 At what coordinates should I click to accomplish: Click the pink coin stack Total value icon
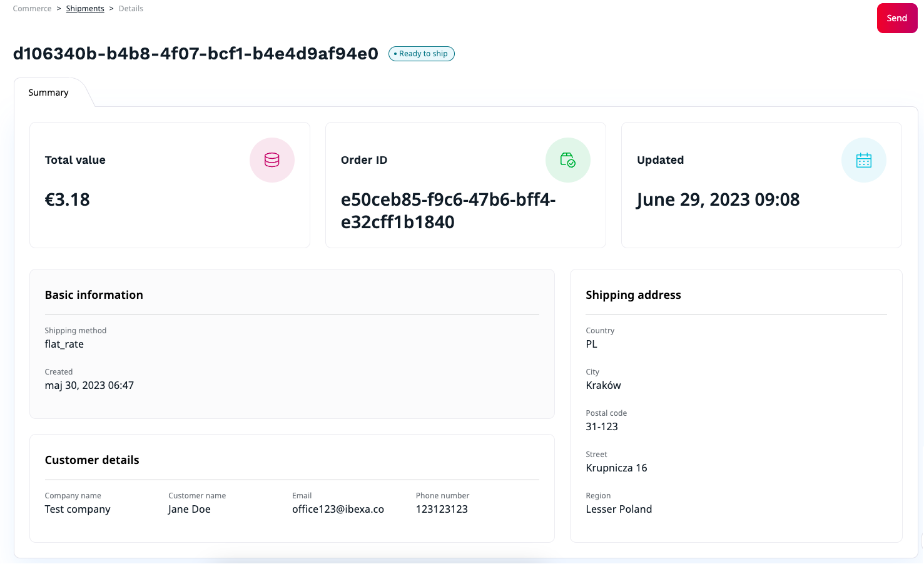click(x=272, y=160)
